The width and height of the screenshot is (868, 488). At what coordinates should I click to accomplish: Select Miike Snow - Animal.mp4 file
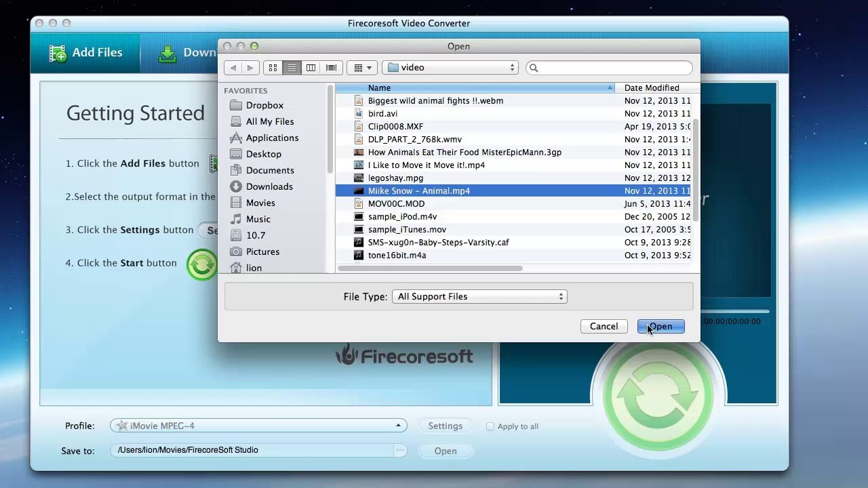[x=418, y=190]
